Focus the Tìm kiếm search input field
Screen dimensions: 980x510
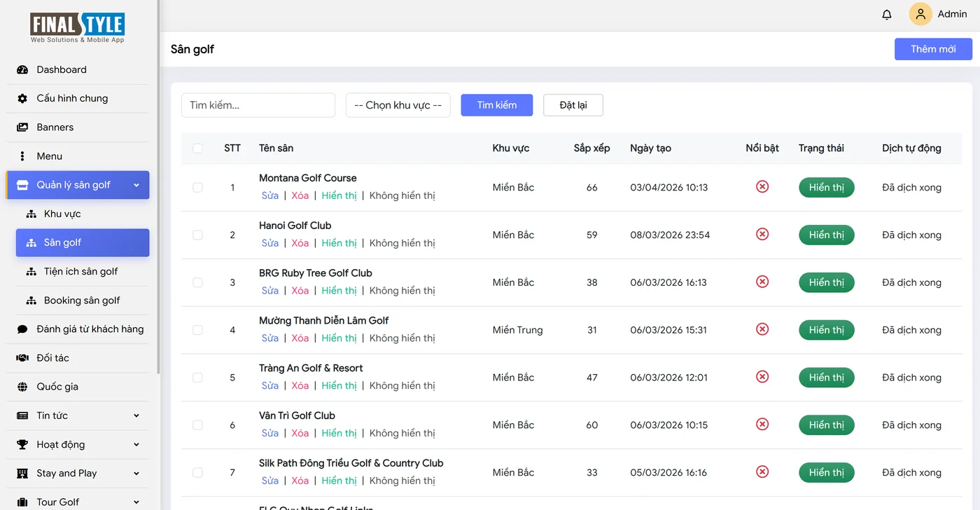(x=258, y=105)
